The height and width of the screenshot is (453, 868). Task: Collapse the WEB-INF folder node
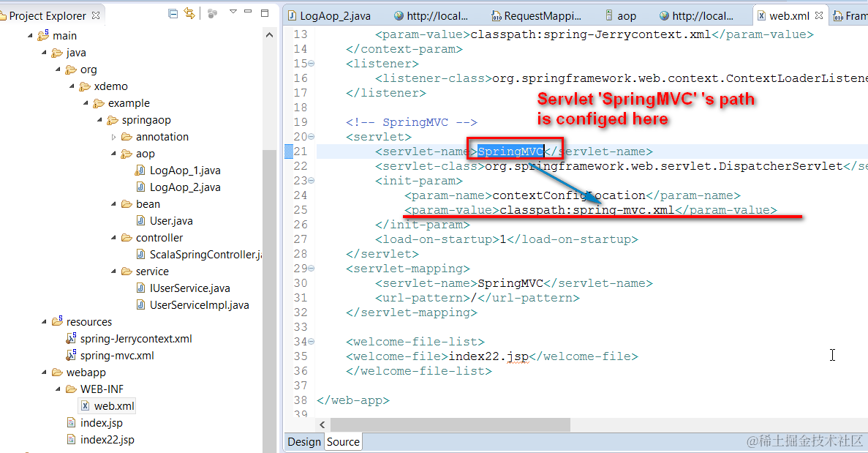[x=58, y=389]
